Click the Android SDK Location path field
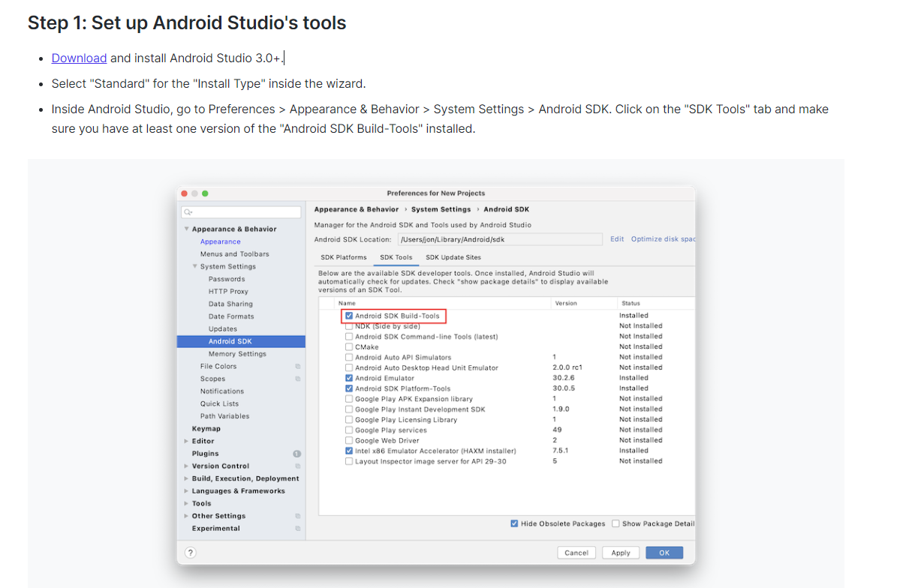The width and height of the screenshot is (906, 588). click(x=499, y=239)
